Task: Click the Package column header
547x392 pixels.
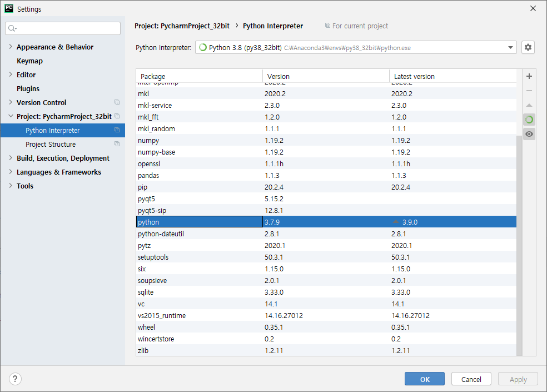Action: point(199,76)
